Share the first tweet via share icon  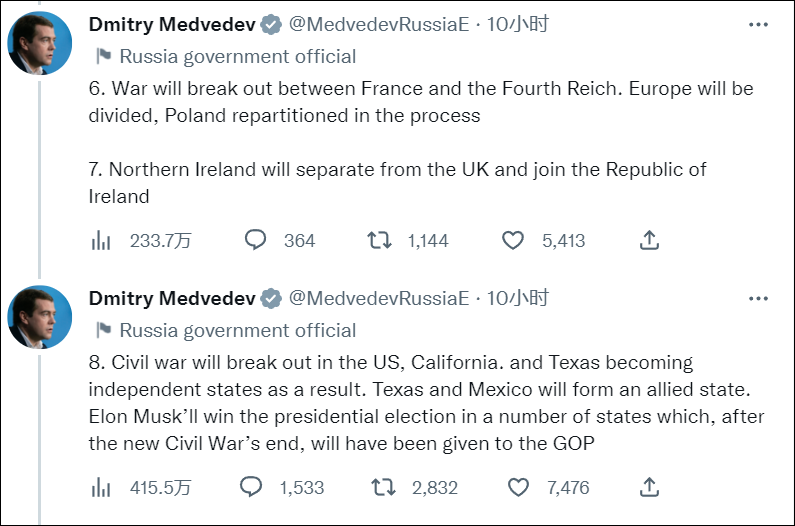649,240
